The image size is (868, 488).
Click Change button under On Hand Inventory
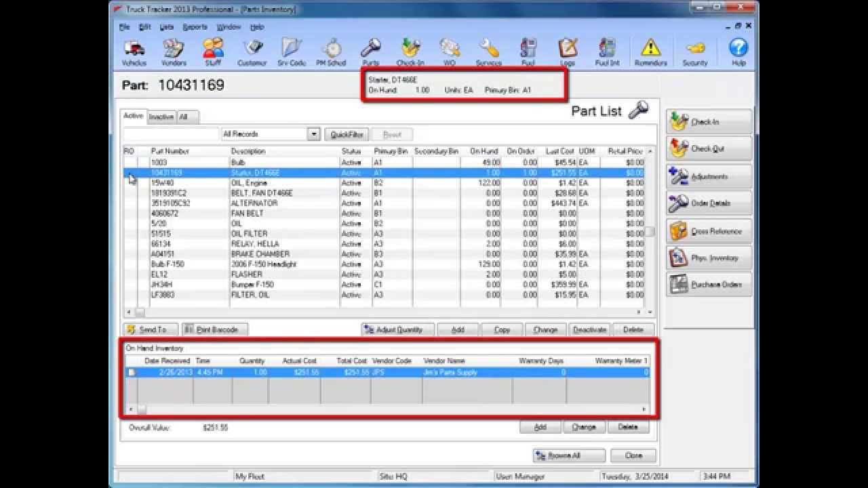pos(583,427)
